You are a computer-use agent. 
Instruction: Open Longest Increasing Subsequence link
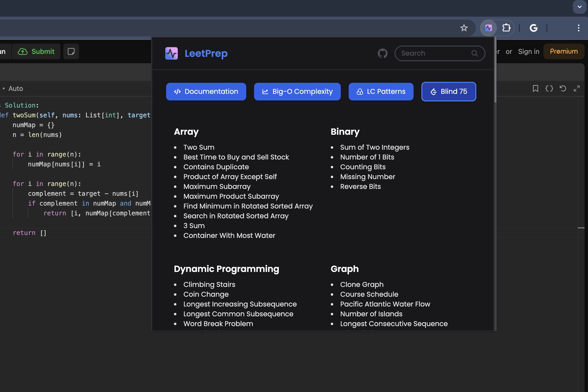[240, 304]
